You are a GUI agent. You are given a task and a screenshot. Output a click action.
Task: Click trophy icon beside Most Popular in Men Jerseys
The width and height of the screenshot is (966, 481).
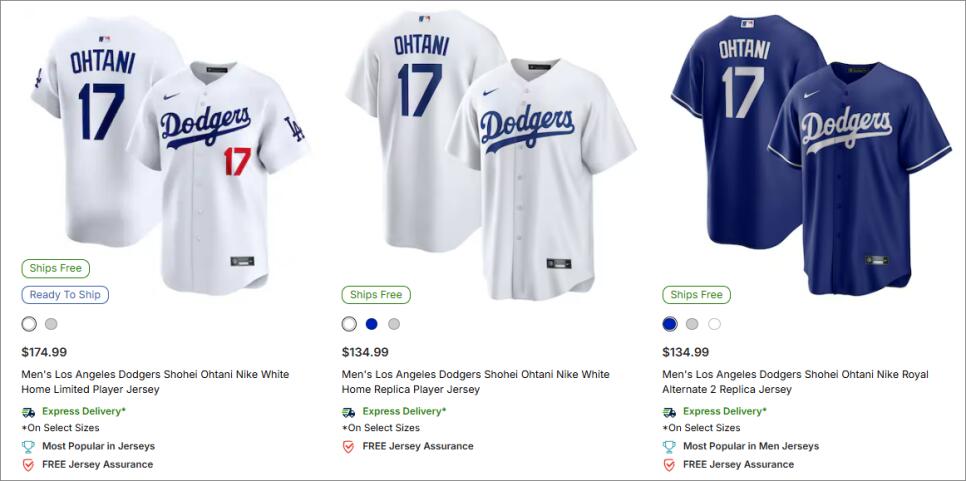tap(669, 446)
